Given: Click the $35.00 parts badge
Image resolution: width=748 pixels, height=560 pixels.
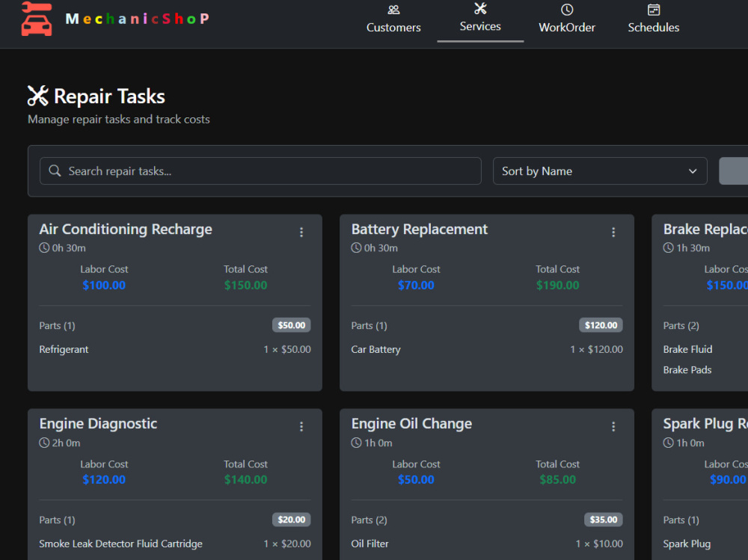Looking at the screenshot, I should tap(604, 520).
